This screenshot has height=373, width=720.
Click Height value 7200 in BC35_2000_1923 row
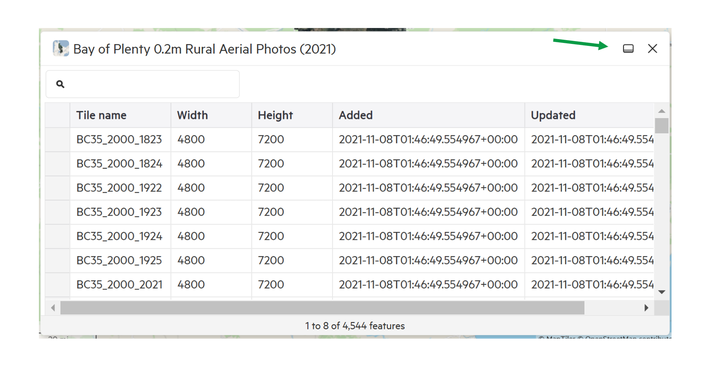[271, 212]
